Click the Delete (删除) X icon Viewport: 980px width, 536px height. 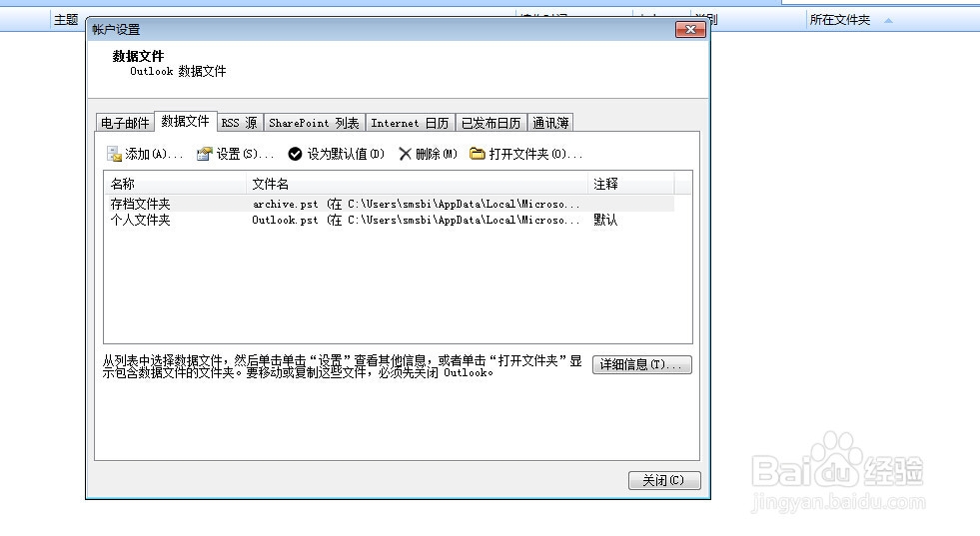tap(405, 154)
